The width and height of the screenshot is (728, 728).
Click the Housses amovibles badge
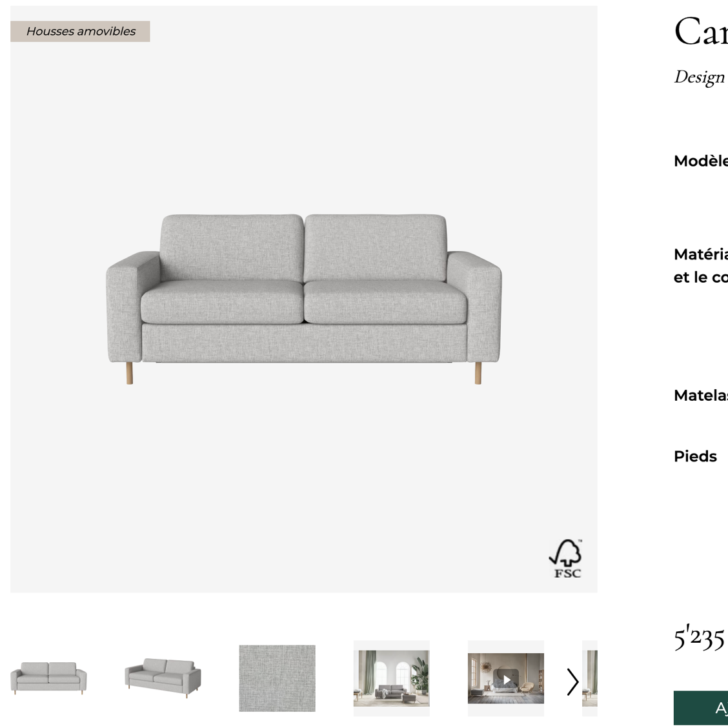[x=80, y=31]
